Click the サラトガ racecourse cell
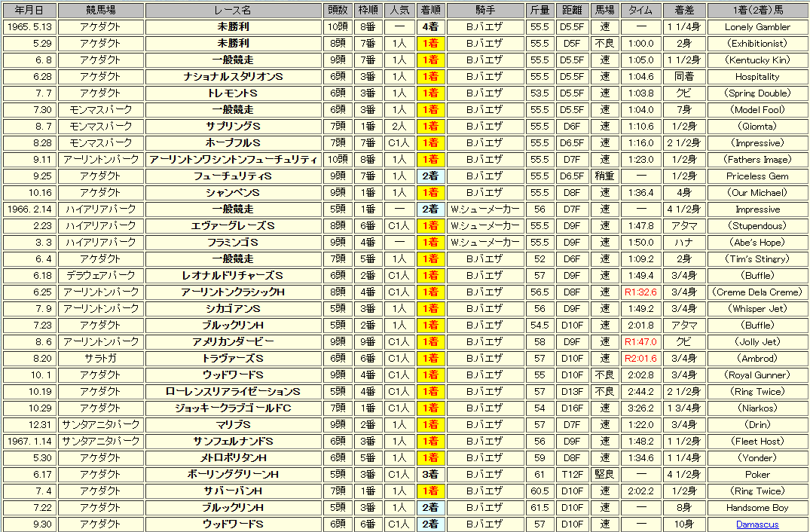The image size is (810, 532). click(x=100, y=359)
